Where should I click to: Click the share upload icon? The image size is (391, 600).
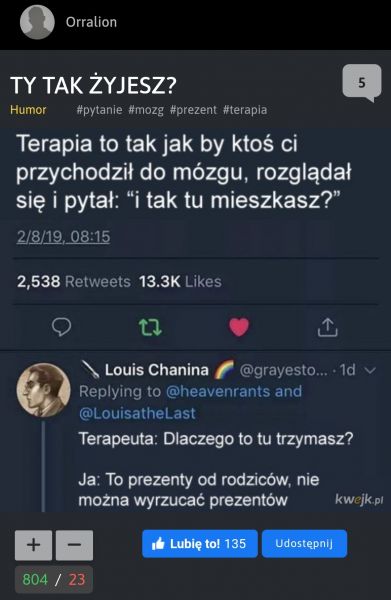pyautogui.click(x=327, y=327)
